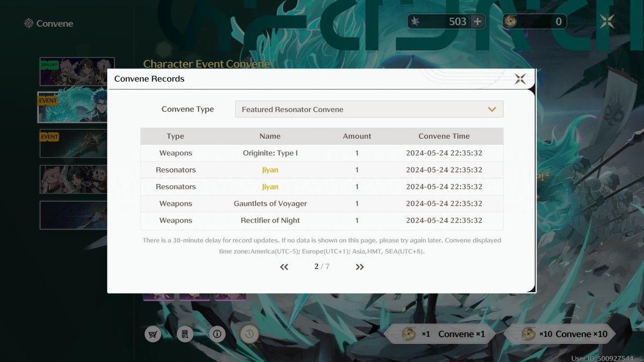
Task: Click the User ID text
Action: (x=602, y=358)
